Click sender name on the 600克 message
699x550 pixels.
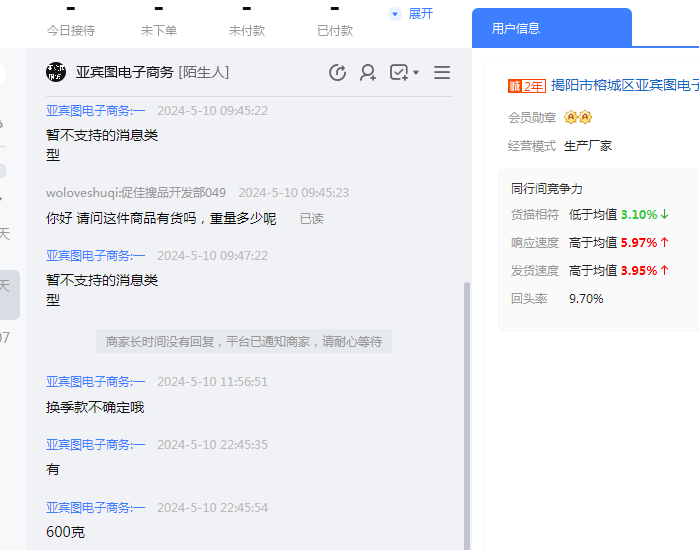click(95, 507)
